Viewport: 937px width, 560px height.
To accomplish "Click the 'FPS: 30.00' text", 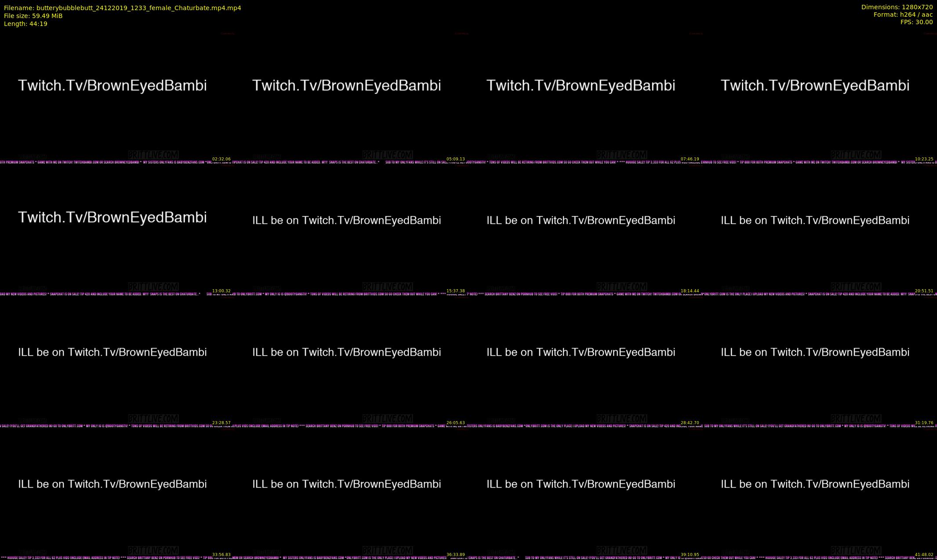I will pyautogui.click(x=916, y=22).
